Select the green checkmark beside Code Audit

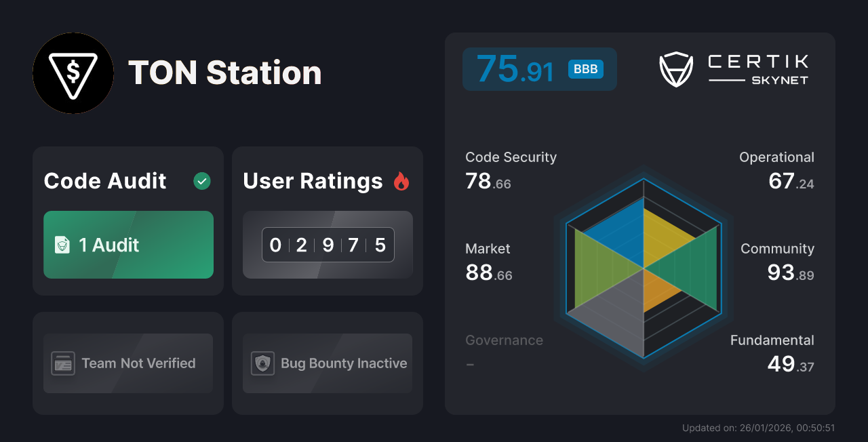pyautogui.click(x=201, y=181)
